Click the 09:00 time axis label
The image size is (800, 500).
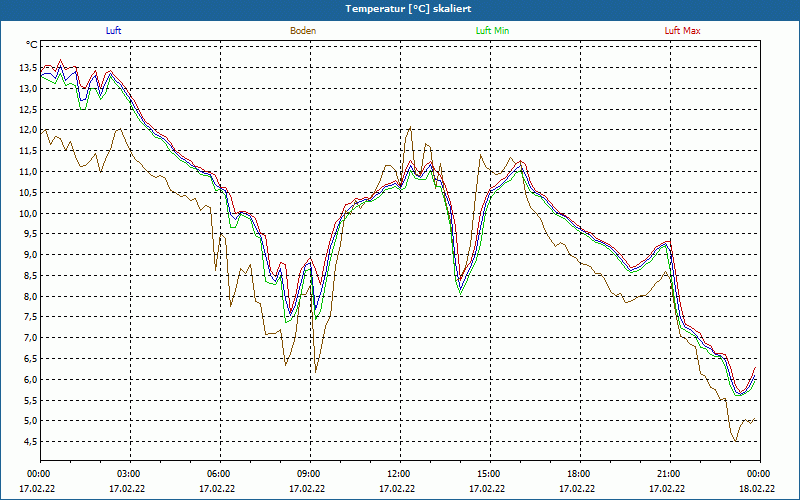point(308,474)
